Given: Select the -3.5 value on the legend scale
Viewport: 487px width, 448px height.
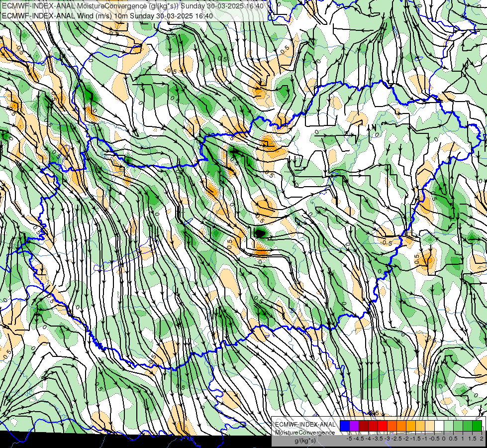Looking at the screenshot, I should coord(378,439).
